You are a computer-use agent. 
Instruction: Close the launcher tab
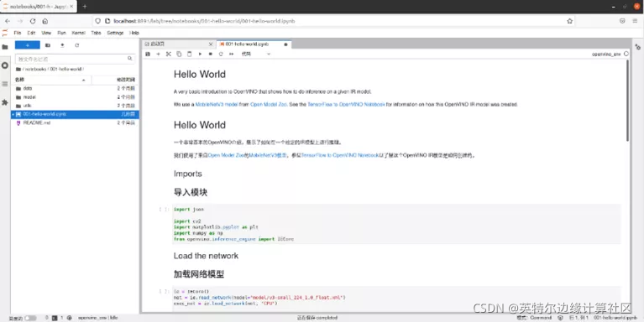click(211, 44)
